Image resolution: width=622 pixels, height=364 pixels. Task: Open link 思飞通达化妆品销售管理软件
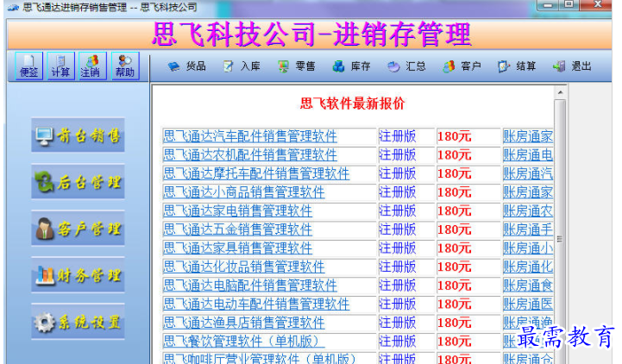click(244, 267)
